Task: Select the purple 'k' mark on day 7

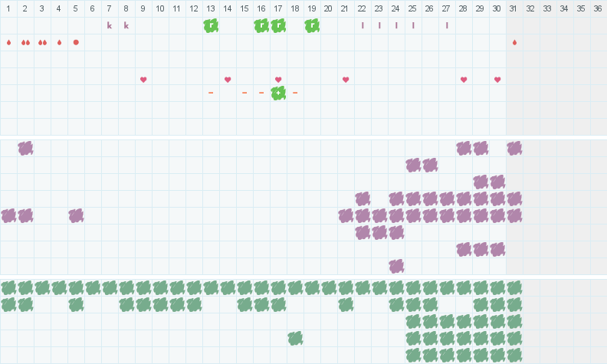Action: click(x=110, y=26)
